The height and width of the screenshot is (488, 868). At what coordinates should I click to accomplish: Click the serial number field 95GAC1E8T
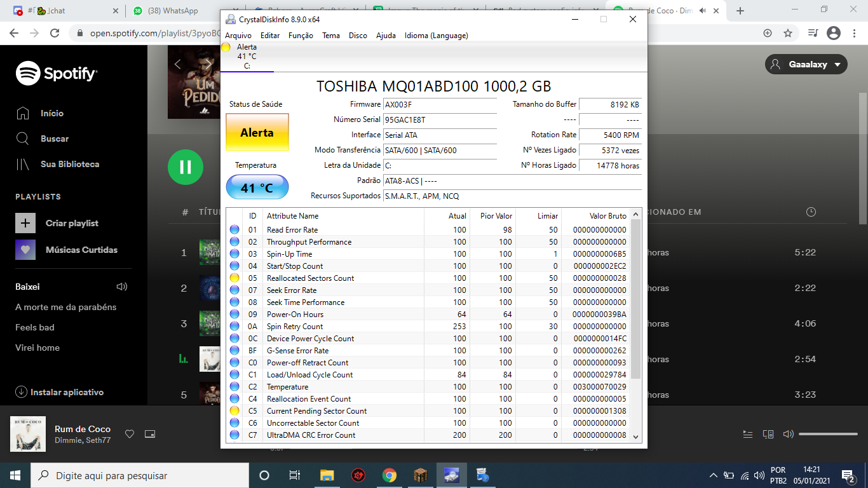440,119
